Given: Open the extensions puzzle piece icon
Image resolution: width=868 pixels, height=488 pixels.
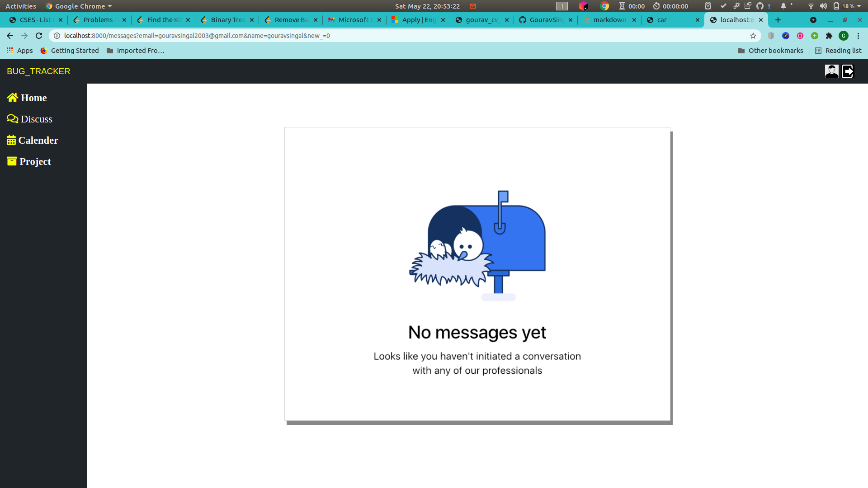Looking at the screenshot, I should point(830,36).
